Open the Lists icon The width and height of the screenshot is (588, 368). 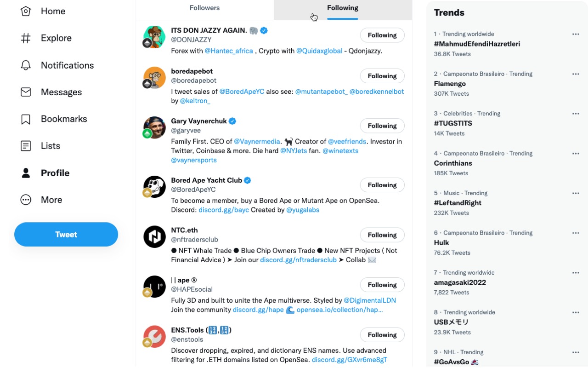pyautogui.click(x=26, y=146)
